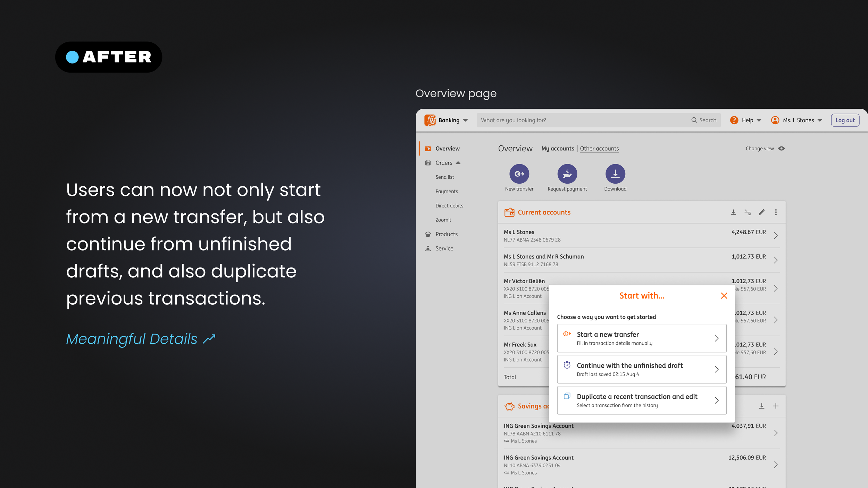This screenshot has width=868, height=488.
Task: Open the Ms. L Stones user dropdown
Action: click(802, 120)
